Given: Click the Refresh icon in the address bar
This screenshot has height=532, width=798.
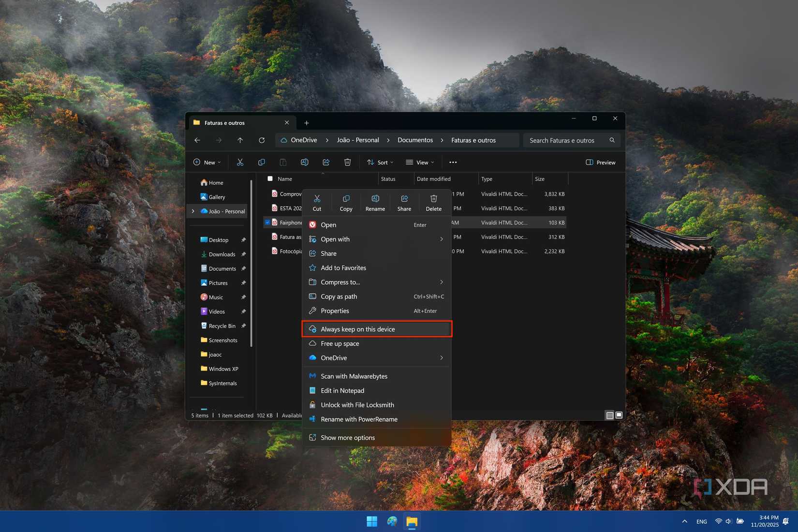Looking at the screenshot, I should point(261,140).
